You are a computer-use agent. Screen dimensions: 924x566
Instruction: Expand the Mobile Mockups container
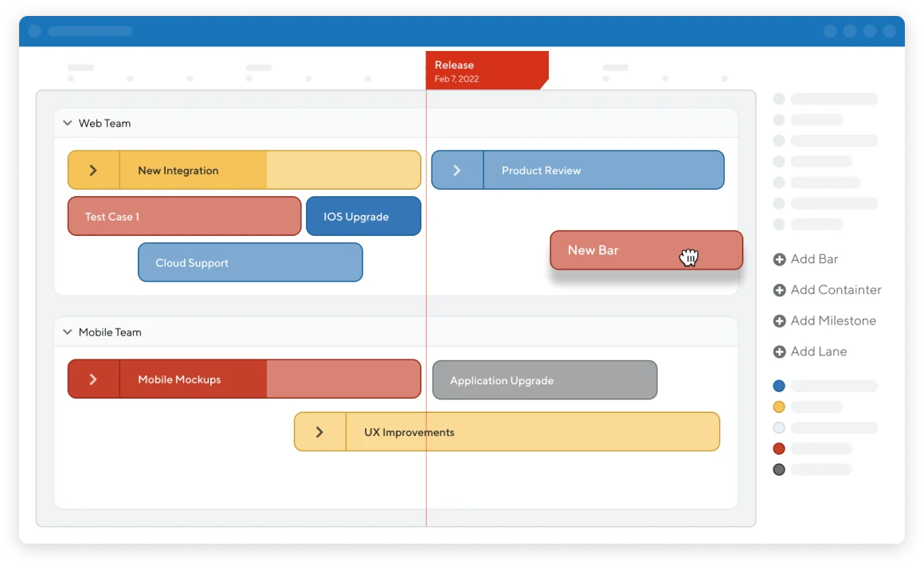(x=93, y=379)
